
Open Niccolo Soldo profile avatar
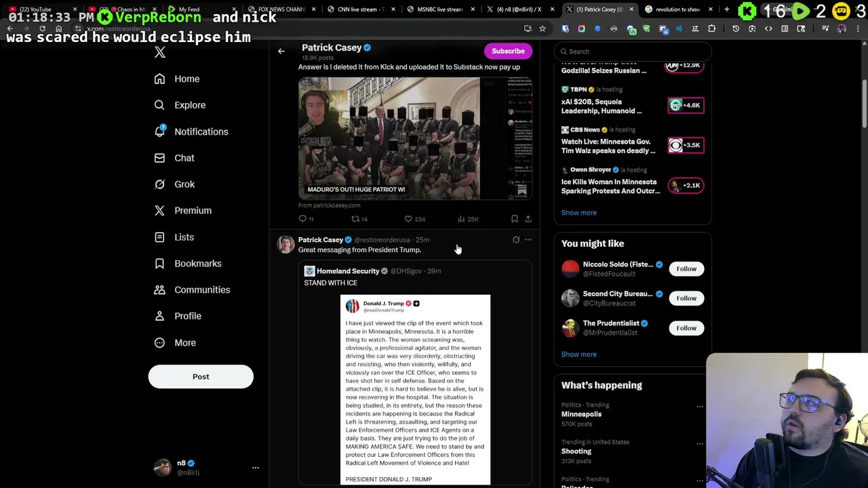coord(570,269)
